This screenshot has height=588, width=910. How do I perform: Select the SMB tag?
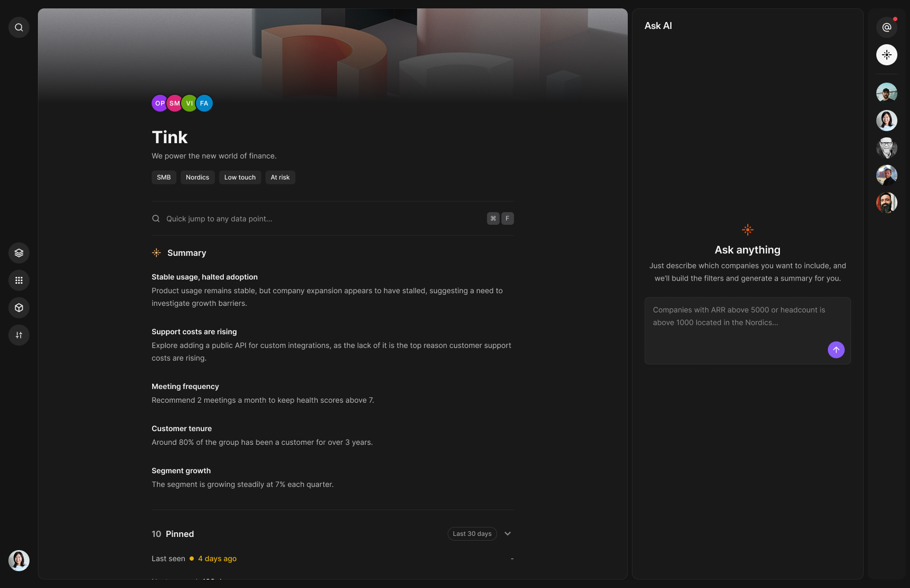[x=164, y=177]
